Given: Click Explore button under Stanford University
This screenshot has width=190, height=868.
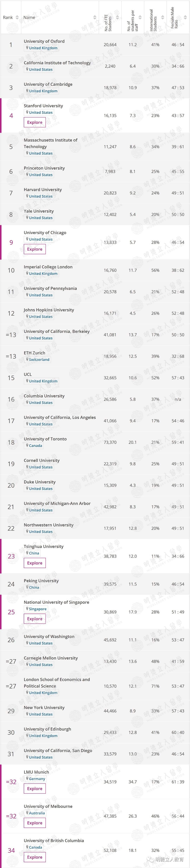Looking at the screenshot, I should (x=35, y=122).
